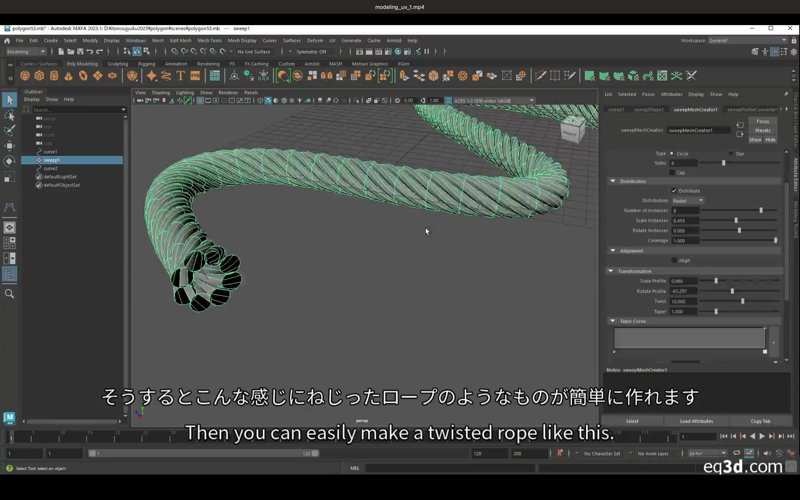Click the Presets button
This screenshot has width=800, height=500.
point(763,130)
